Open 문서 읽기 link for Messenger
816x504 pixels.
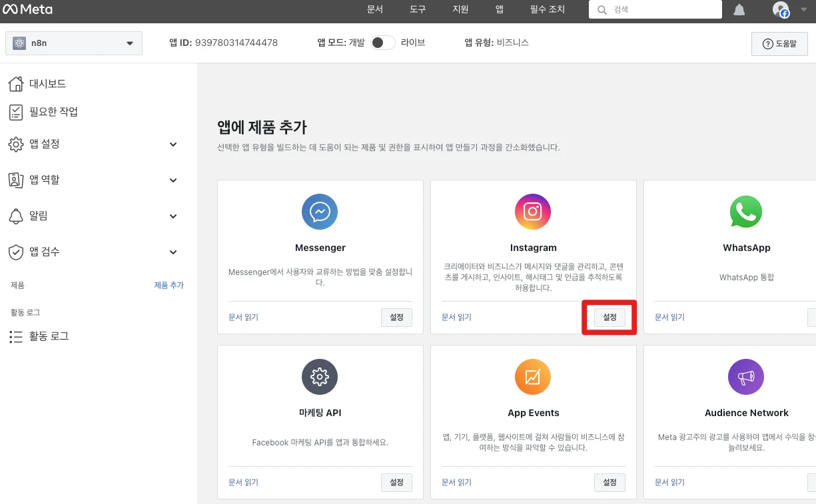[243, 318]
